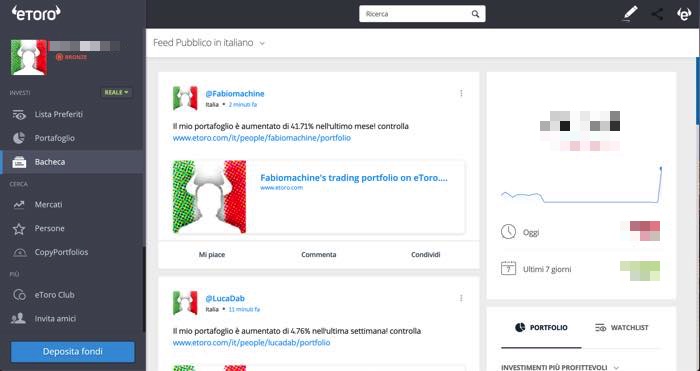
Task: Open the REALE account mode dropdown
Action: click(x=117, y=92)
